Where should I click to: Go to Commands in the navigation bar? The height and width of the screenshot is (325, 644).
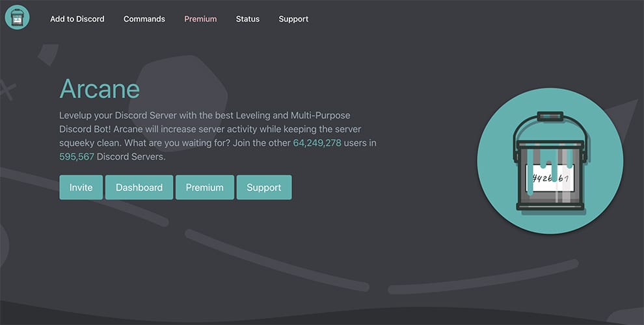pos(144,19)
